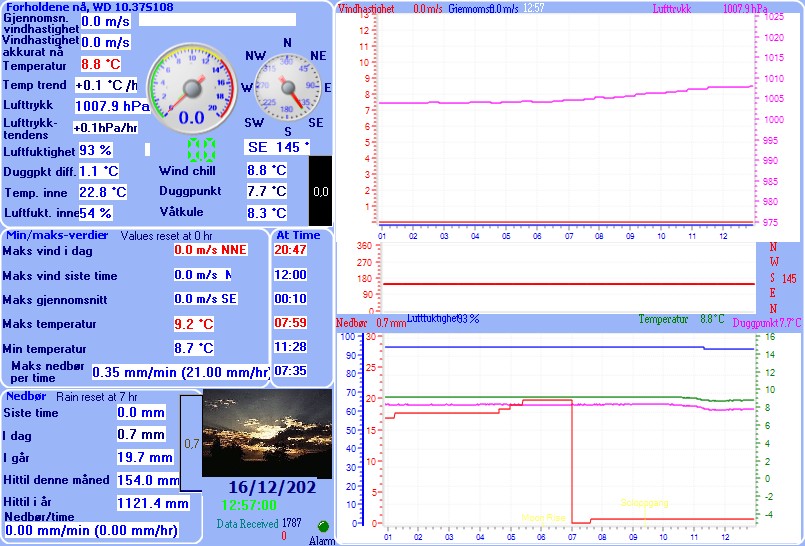Click the Lufttrykk 1007.9 hPa field
Viewport: 805px width, 546px height.
click(x=111, y=106)
